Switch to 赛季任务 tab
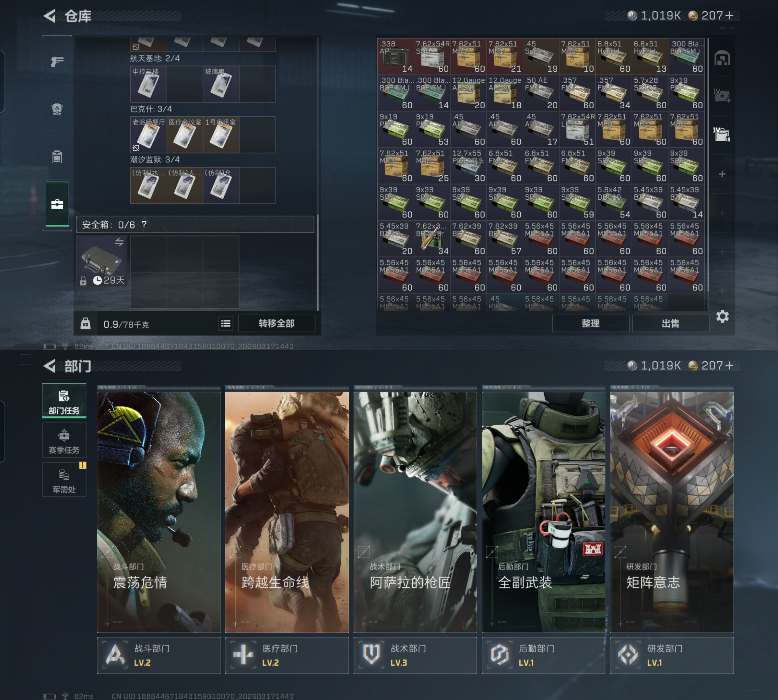 pos(64,440)
